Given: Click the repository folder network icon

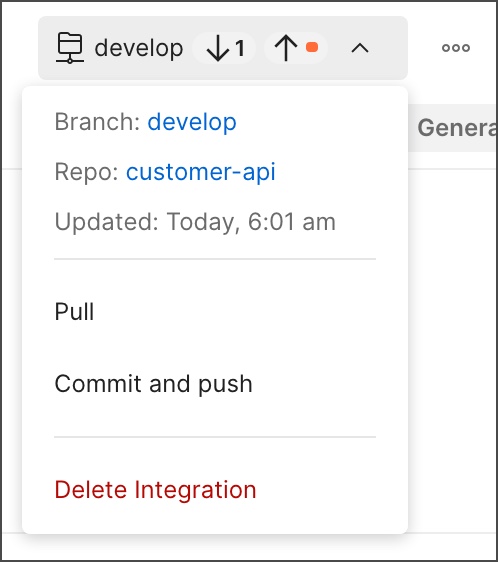Looking at the screenshot, I should click(70, 48).
